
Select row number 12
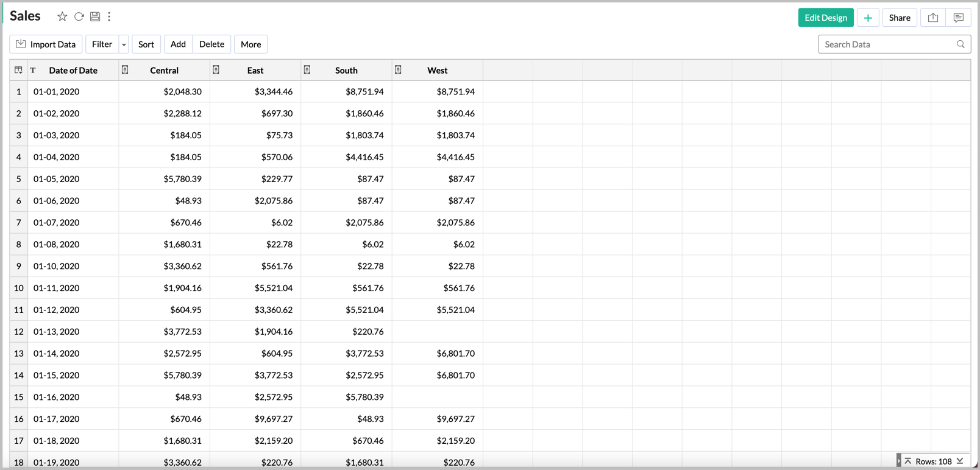pyautogui.click(x=18, y=332)
